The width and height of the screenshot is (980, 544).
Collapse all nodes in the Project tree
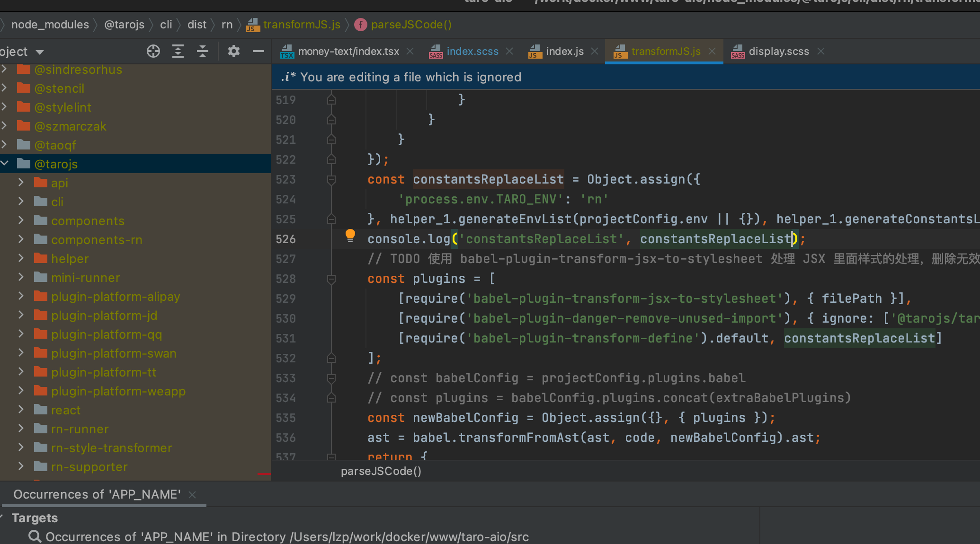coord(203,51)
